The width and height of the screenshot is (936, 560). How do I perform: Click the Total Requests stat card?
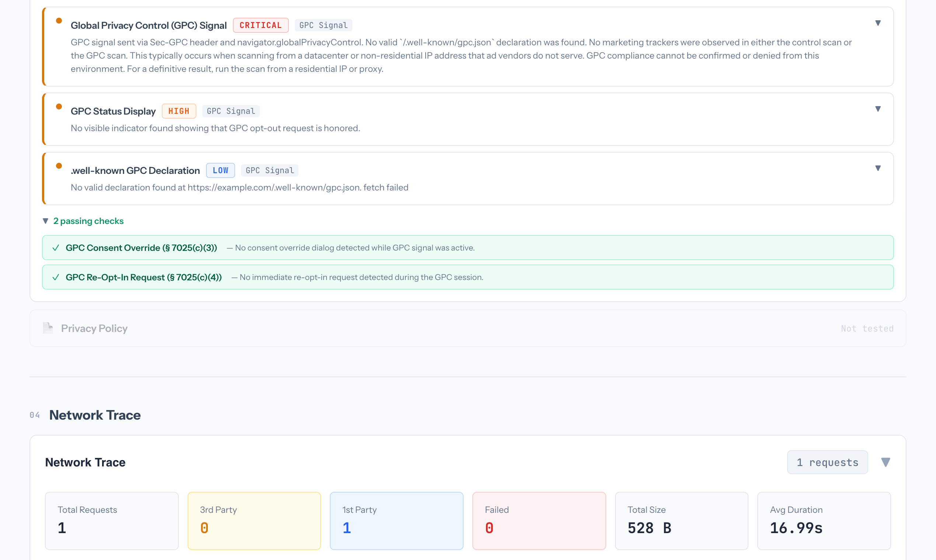[112, 521]
